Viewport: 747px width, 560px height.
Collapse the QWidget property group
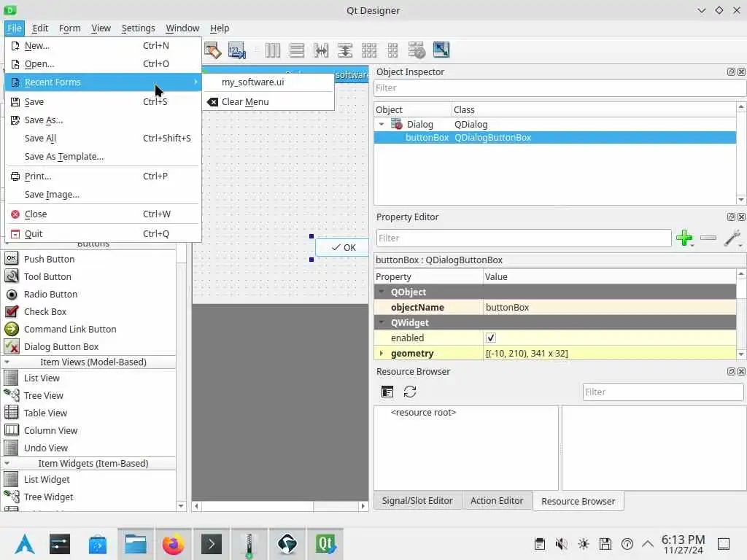(382, 322)
